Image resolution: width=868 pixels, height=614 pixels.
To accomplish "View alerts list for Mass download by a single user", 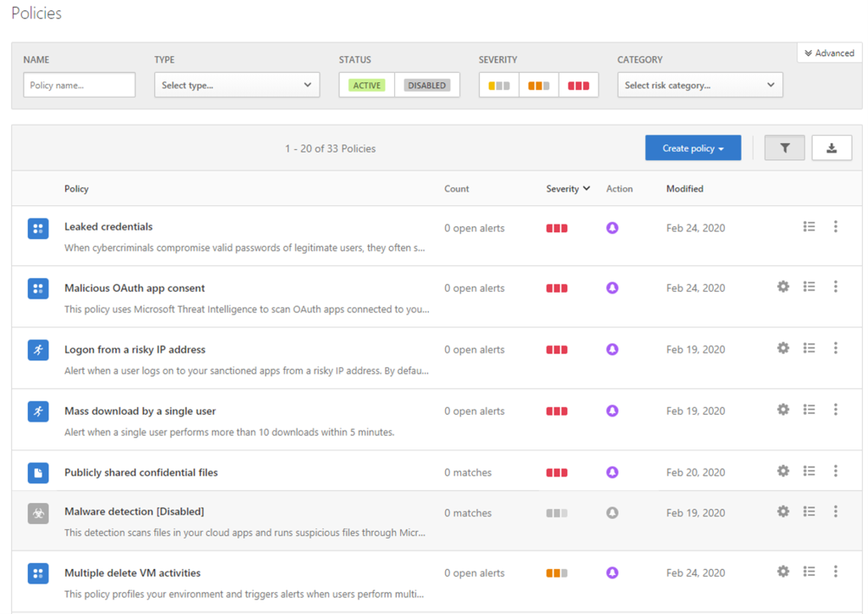I will 810,410.
